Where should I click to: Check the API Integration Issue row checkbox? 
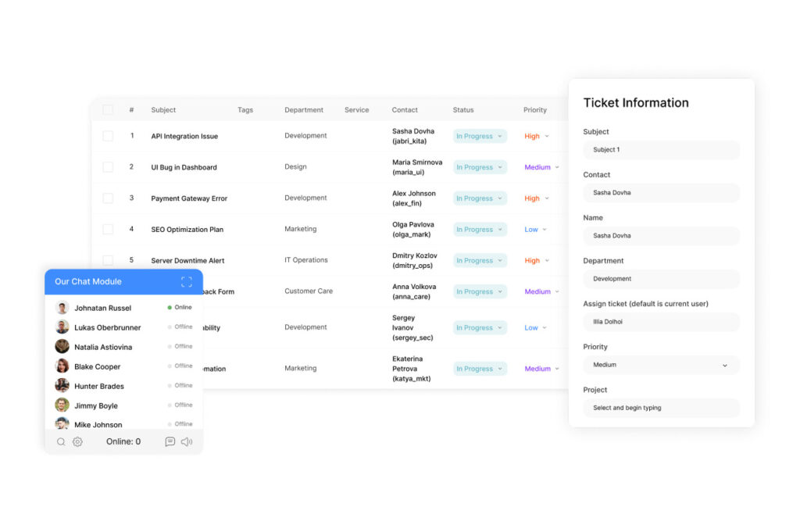[108, 136]
